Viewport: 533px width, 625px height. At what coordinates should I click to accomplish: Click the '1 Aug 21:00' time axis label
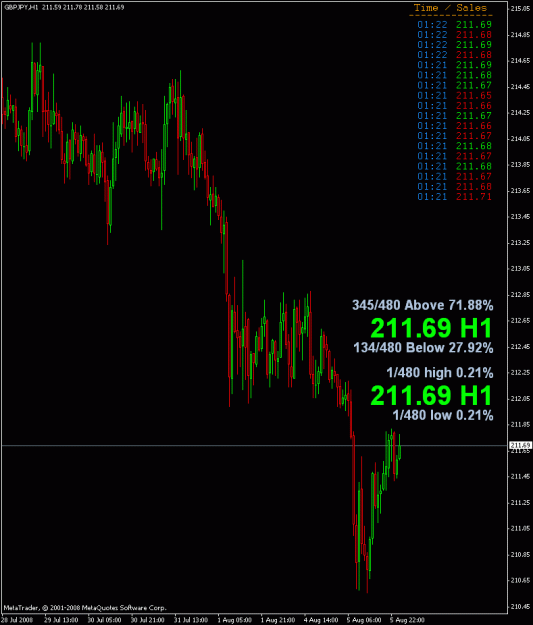tap(277, 620)
